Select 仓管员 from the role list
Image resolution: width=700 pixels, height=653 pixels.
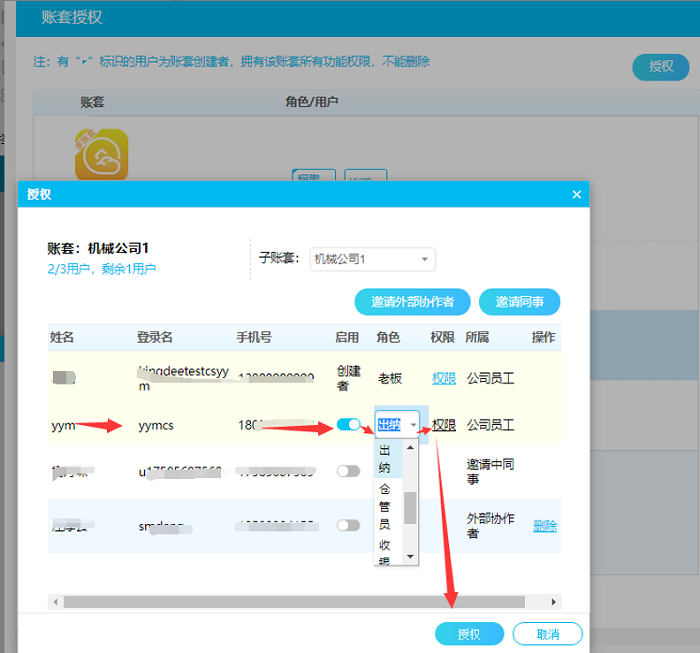[x=385, y=505]
